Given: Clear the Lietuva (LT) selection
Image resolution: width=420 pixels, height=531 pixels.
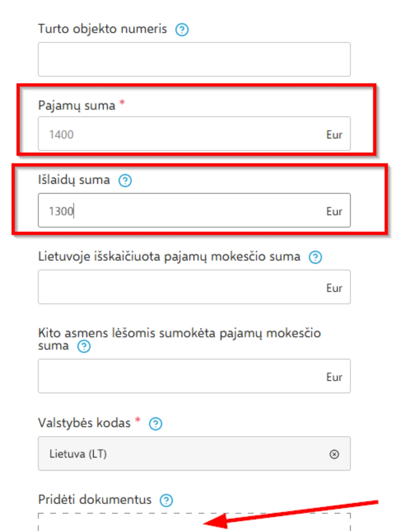Looking at the screenshot, I should (x=334, y=454).
